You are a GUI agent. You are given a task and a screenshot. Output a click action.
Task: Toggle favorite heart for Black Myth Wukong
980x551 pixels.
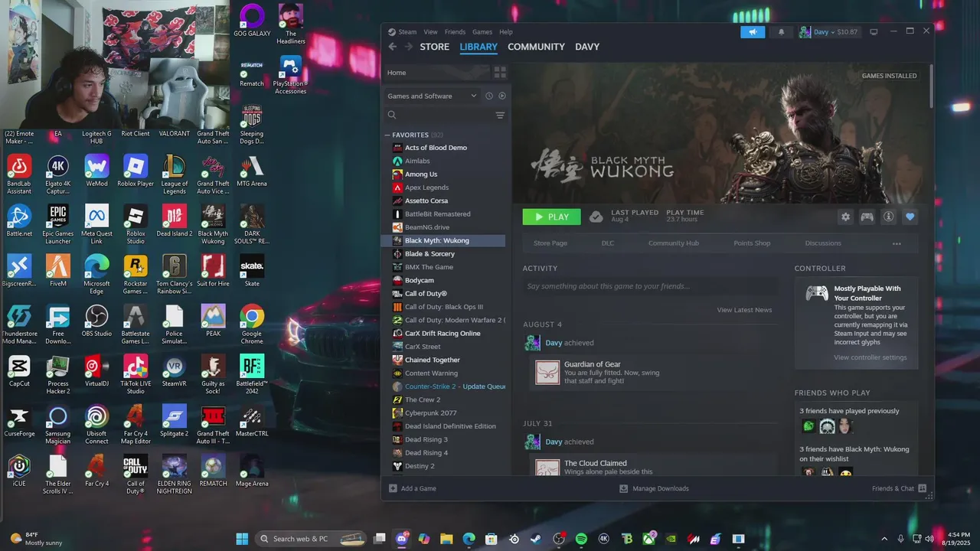(910, 217)
